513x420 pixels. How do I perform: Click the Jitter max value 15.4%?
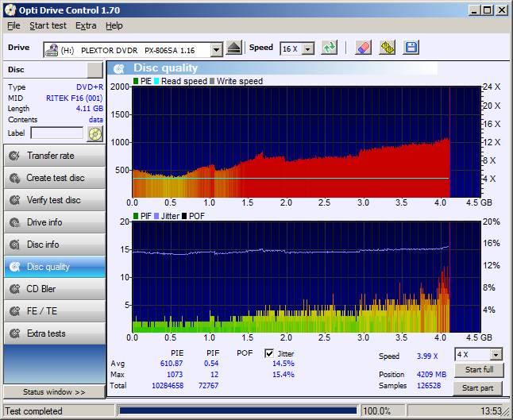coord(283,375)
